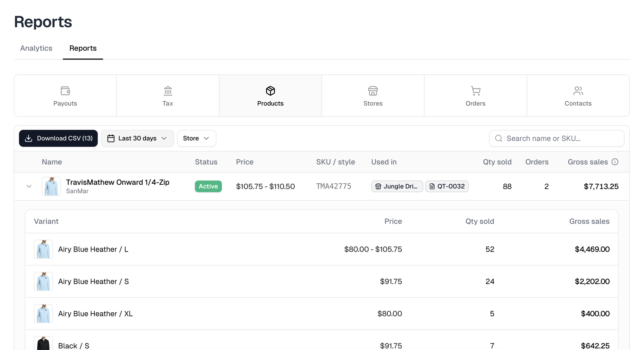Click the $4,469.00 gross sales cell
This screenshot has height=350, width=644.
592,249
